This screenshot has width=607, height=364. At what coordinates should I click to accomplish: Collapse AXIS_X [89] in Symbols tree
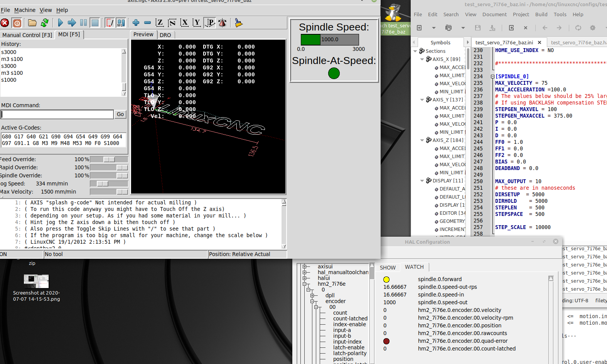(x=422, y=59)
